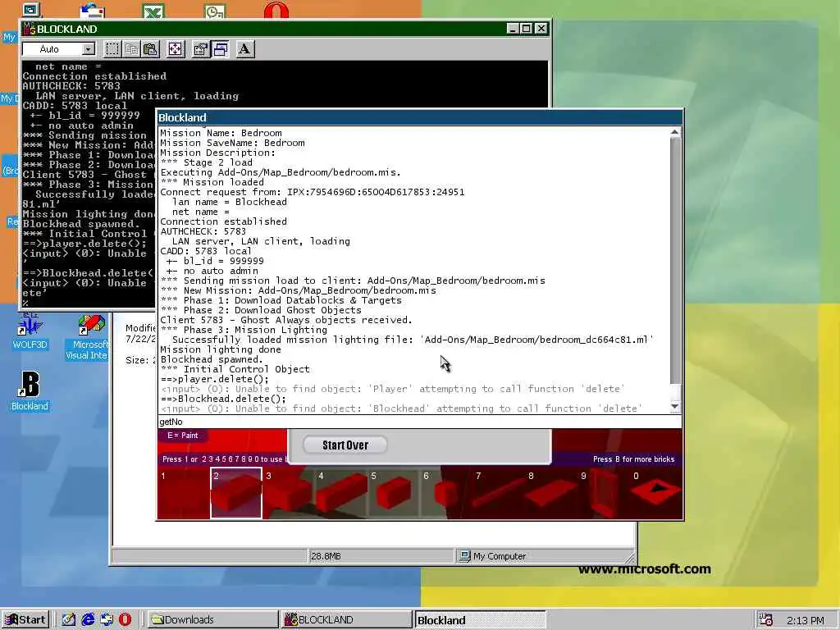
Task: Select the Opera desktop icon at top
Action: tap(276, 10)
